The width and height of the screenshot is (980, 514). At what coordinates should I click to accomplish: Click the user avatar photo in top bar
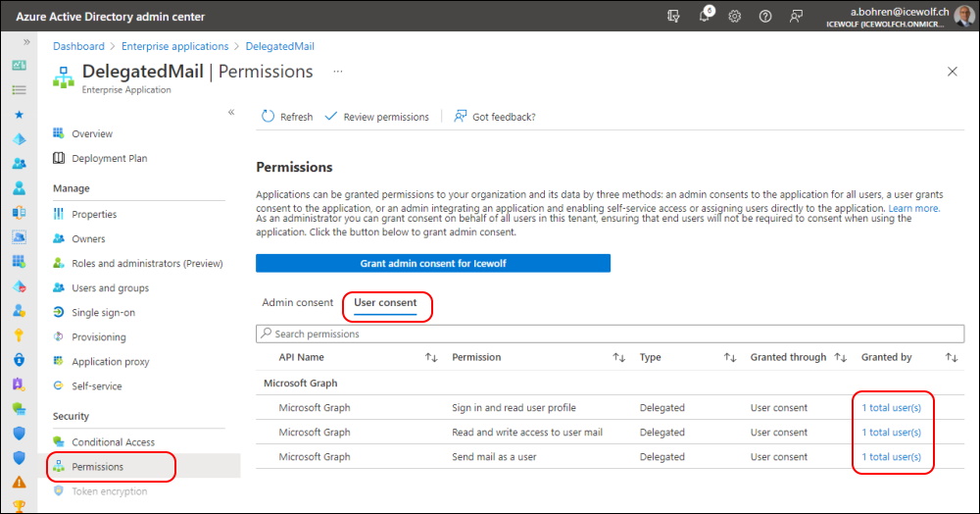[964, 16]
